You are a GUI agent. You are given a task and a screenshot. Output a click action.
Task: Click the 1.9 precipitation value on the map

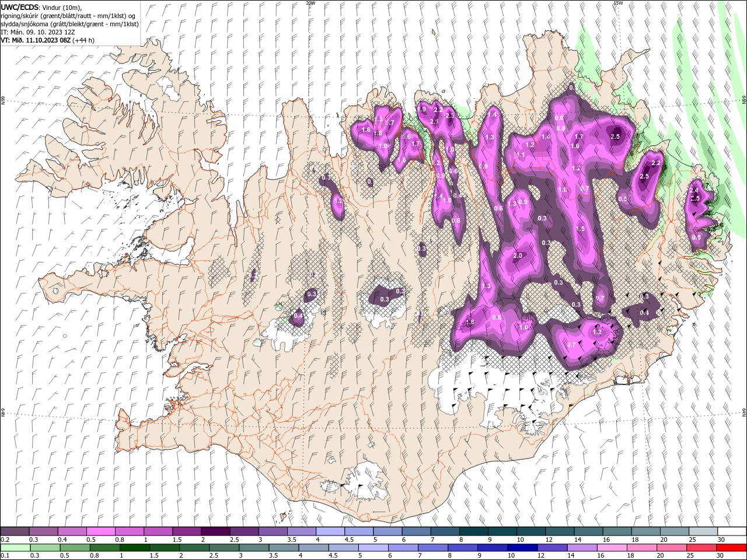tap(421, 110)
